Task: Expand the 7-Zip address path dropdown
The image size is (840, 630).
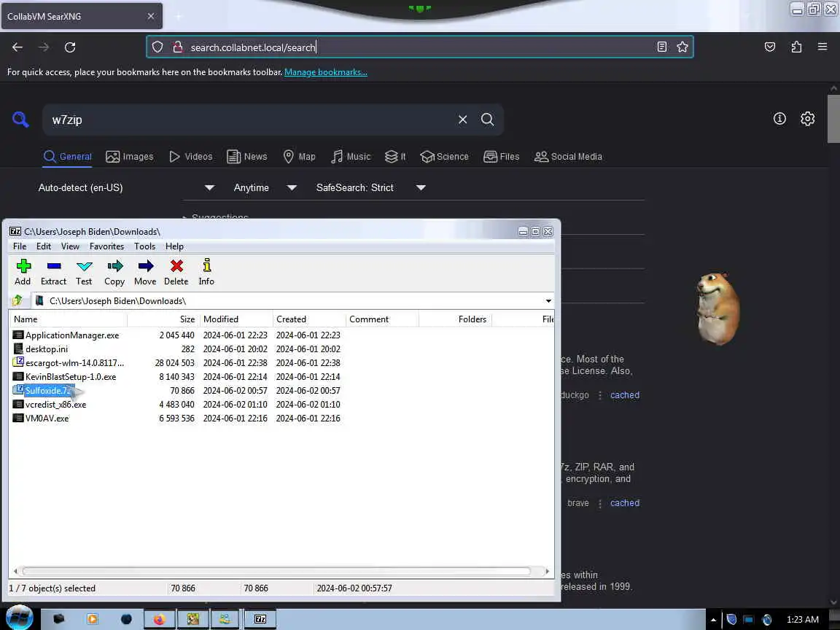Action: 548,301
